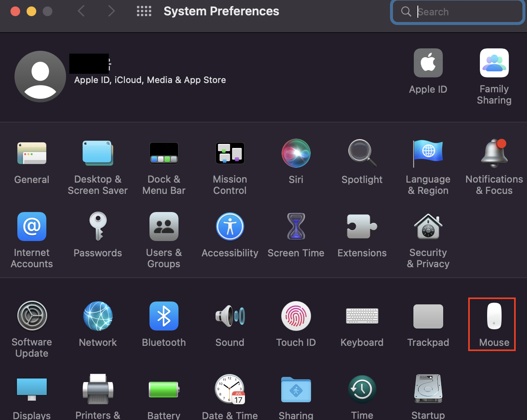Image resolution: width=527 pixels, height=420 pixels.
Task: Click the user profile avatar
Action: (40, 77)
